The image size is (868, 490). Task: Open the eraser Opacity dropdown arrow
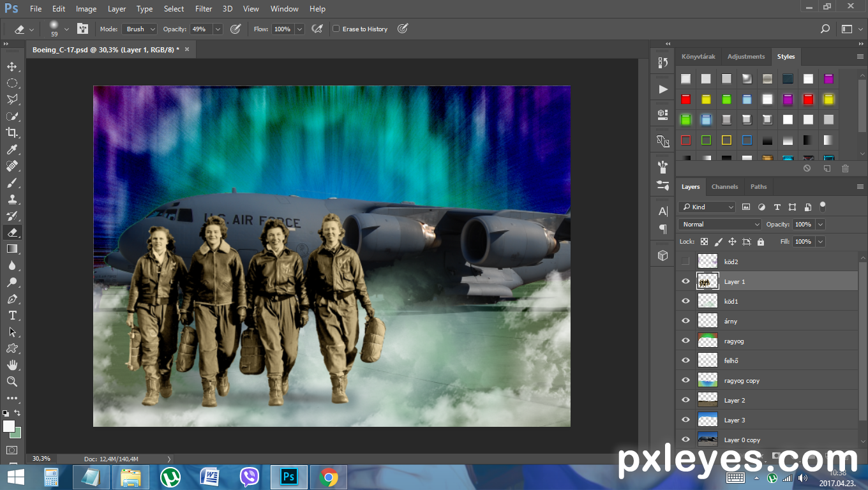click(218, 29)
